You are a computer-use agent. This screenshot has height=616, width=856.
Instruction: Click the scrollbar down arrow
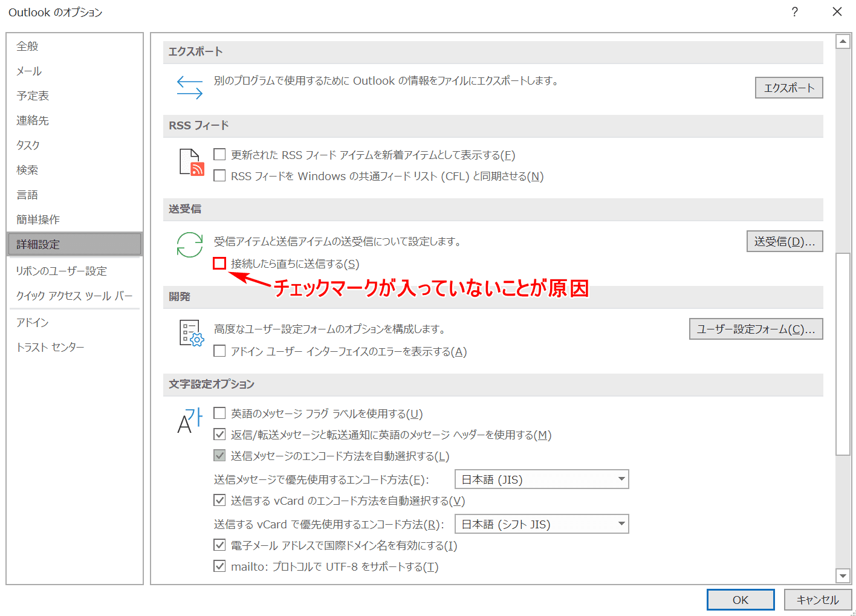click(843, 575)
